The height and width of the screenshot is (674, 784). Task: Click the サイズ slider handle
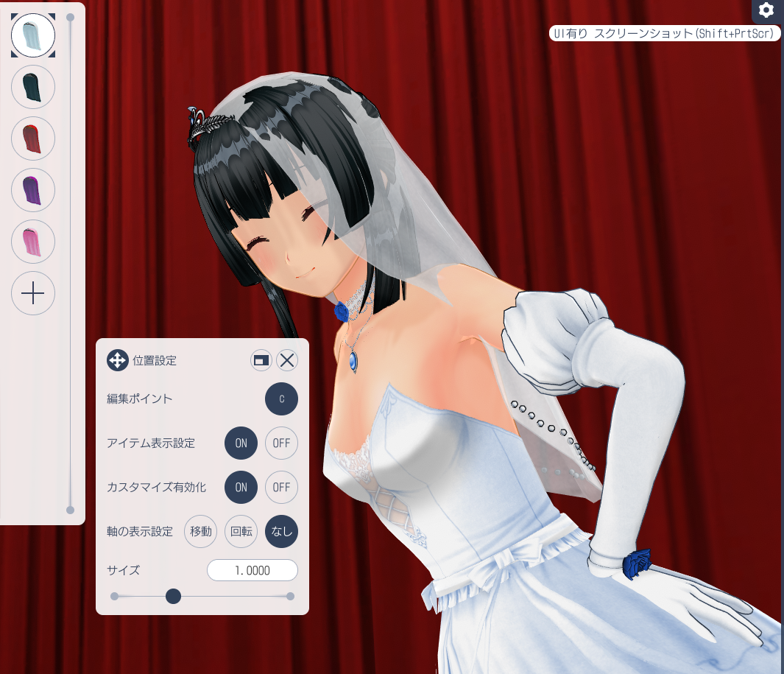(173, 596)
